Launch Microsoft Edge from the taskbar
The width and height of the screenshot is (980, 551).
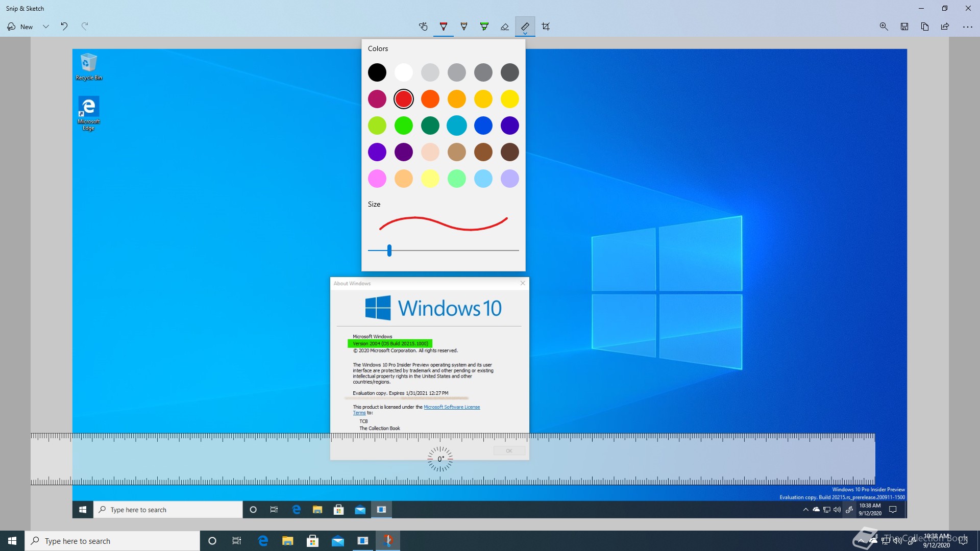(x=263, y=541)
